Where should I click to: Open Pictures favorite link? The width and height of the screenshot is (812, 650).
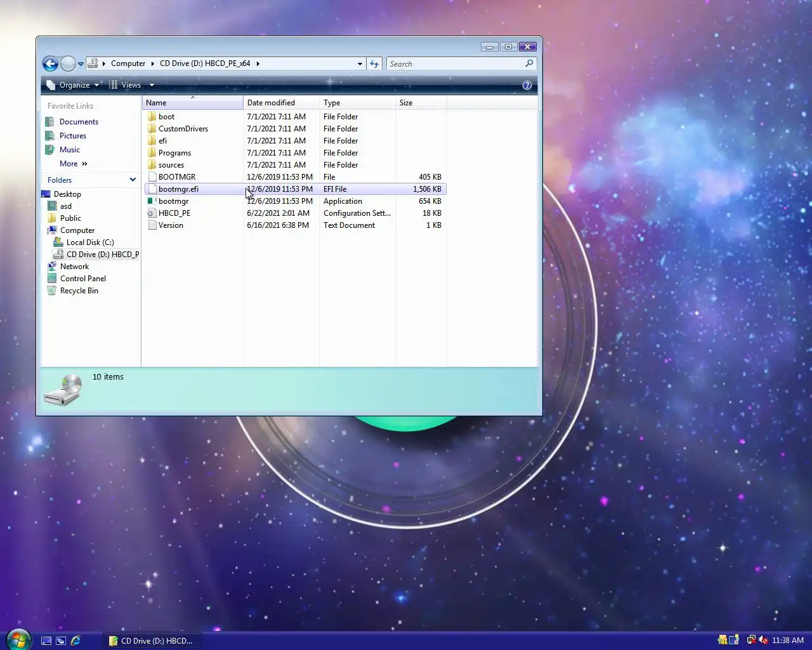click(x=73, y=136)
